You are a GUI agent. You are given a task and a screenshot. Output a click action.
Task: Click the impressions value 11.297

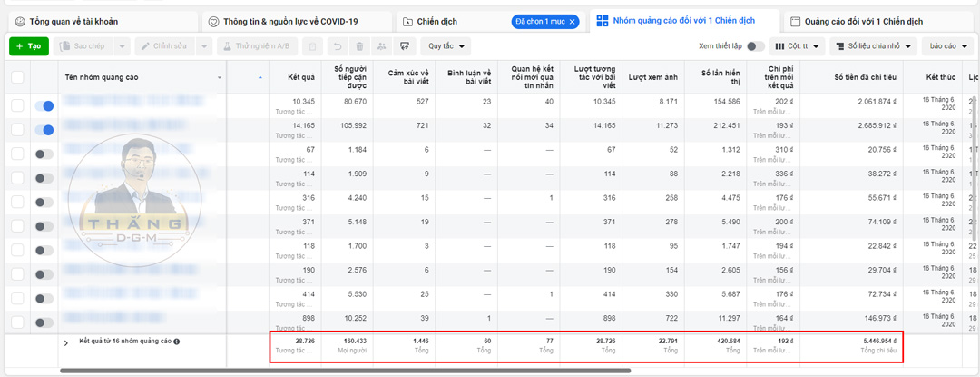pyautogui.click(x=728, y=318)
